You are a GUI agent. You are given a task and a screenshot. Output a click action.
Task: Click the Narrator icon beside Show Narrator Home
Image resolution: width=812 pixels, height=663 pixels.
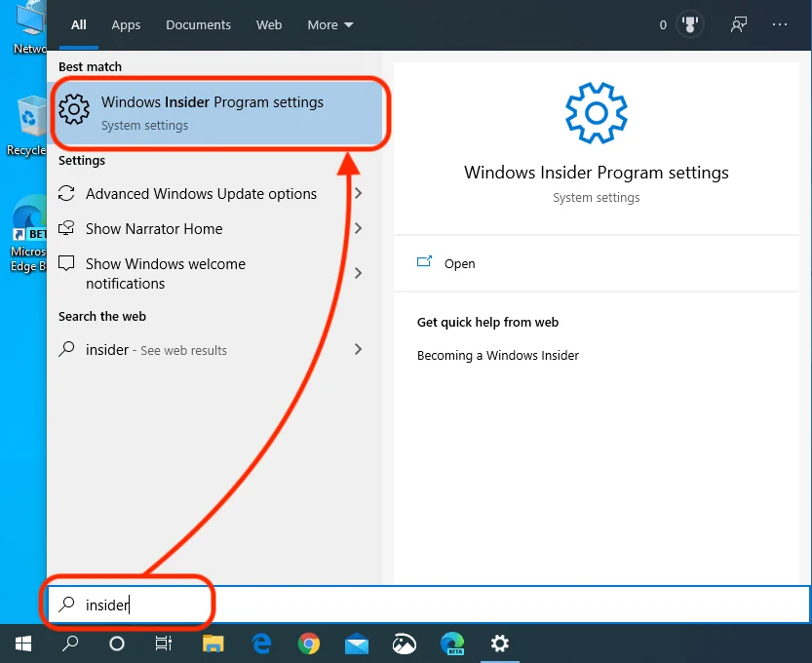coord(66,228)
